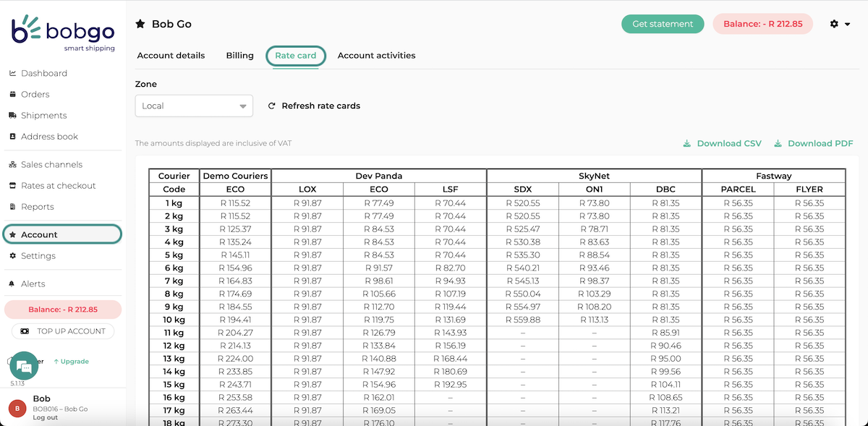The width and height of the screenshot is (868, 426).
Task: Click the R 125.37 rate cell
Action: click(235, 229)
